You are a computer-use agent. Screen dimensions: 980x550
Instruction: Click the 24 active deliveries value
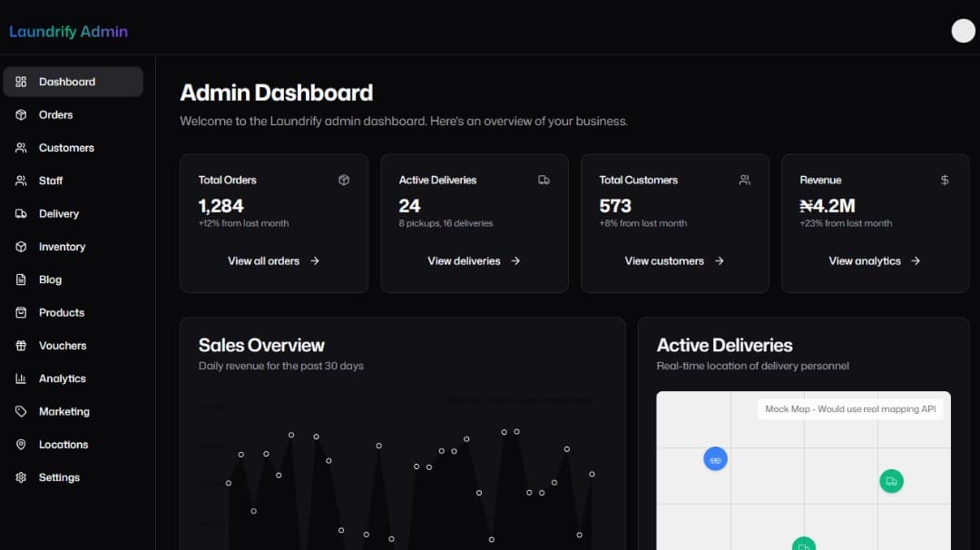[x=409, y=206]
